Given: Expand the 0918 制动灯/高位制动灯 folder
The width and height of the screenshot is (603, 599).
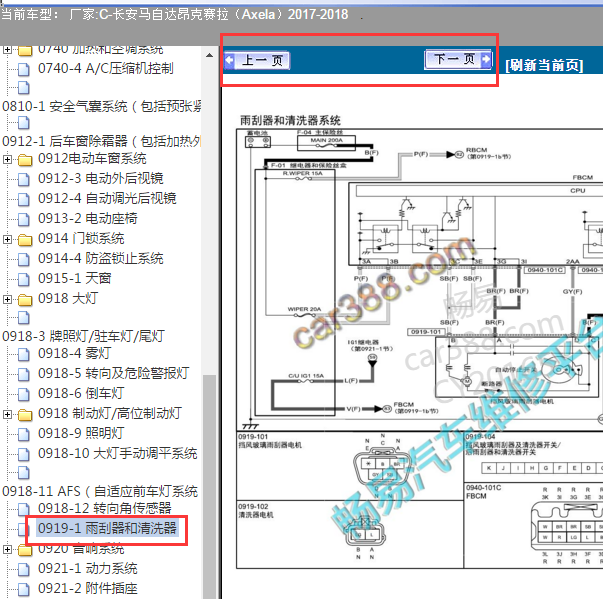Looking at the screenshot, I should [7, 414].
